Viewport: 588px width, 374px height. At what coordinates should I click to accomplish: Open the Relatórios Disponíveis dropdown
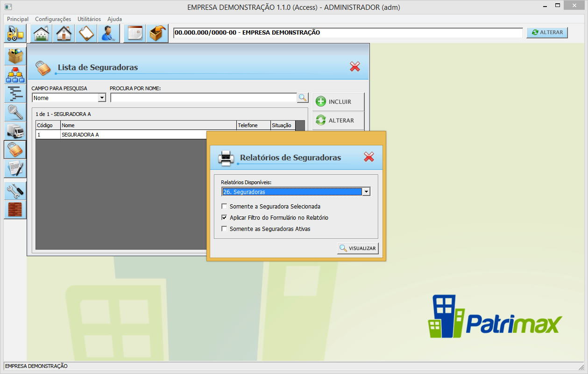click(x=366, y=192)
